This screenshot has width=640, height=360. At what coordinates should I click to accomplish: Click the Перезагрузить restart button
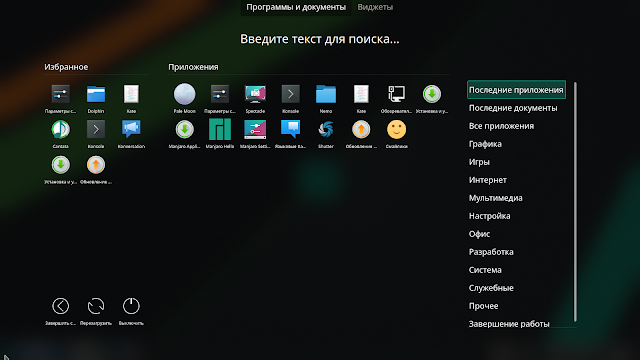click(96, 306)
